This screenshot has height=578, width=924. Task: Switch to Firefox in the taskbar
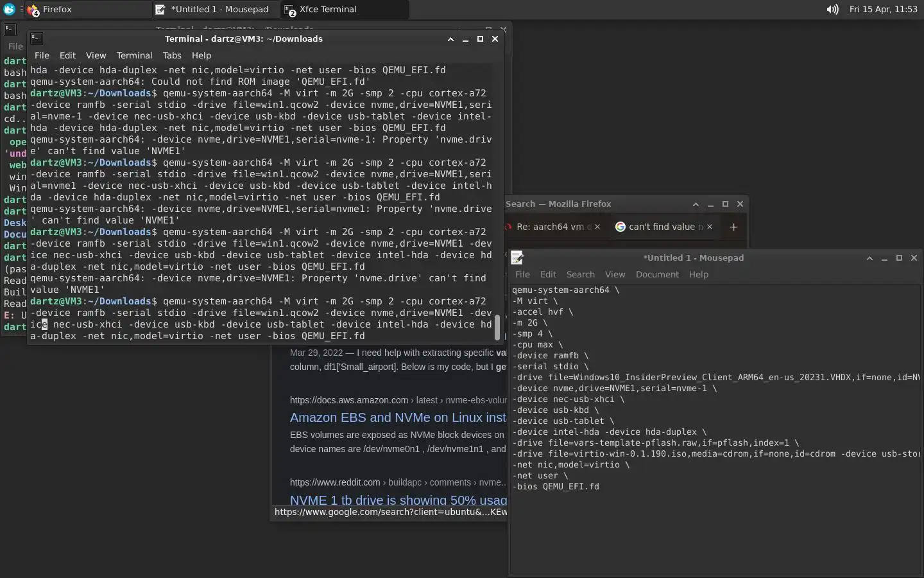point(88,10)
